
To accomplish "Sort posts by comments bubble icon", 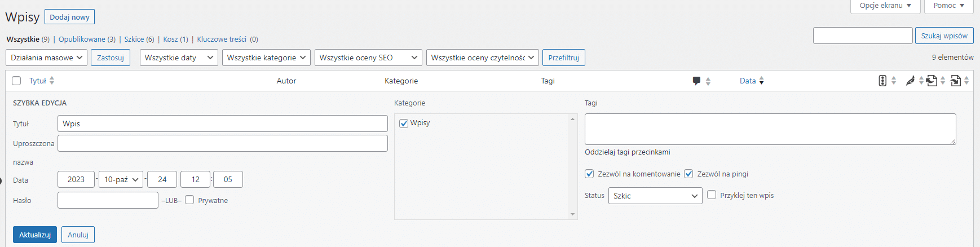I will tap(696, 81).
